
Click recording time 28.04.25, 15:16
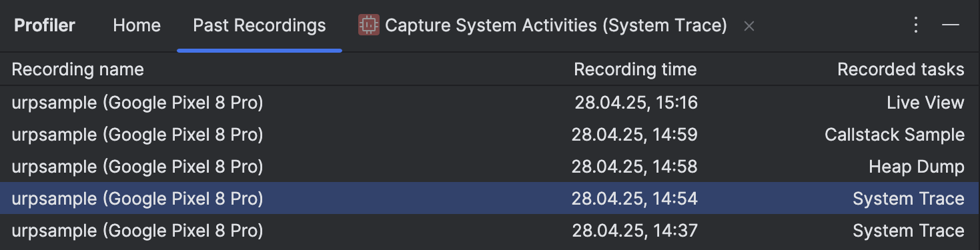click(x=636, y=102)
